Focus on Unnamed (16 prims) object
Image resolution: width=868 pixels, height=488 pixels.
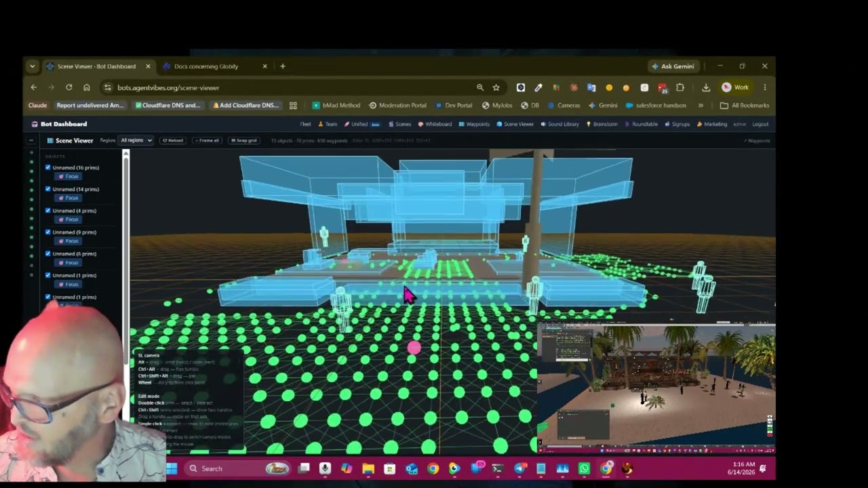68,176
